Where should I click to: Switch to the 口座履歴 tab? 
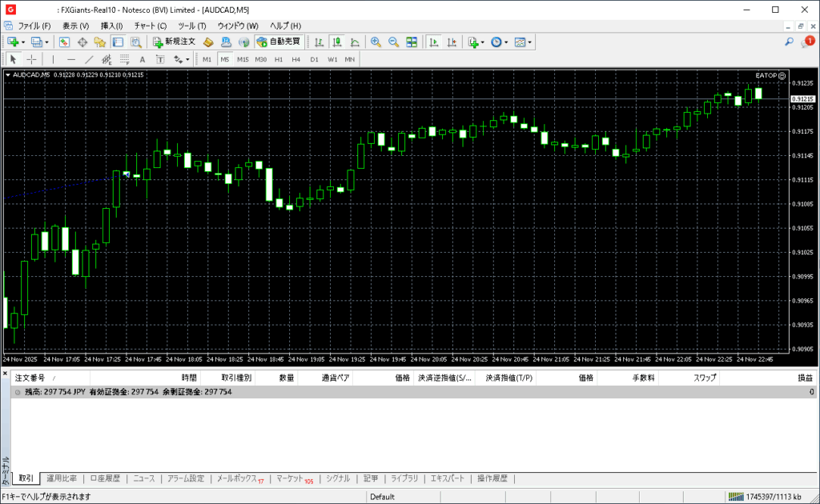click(105, 478)
